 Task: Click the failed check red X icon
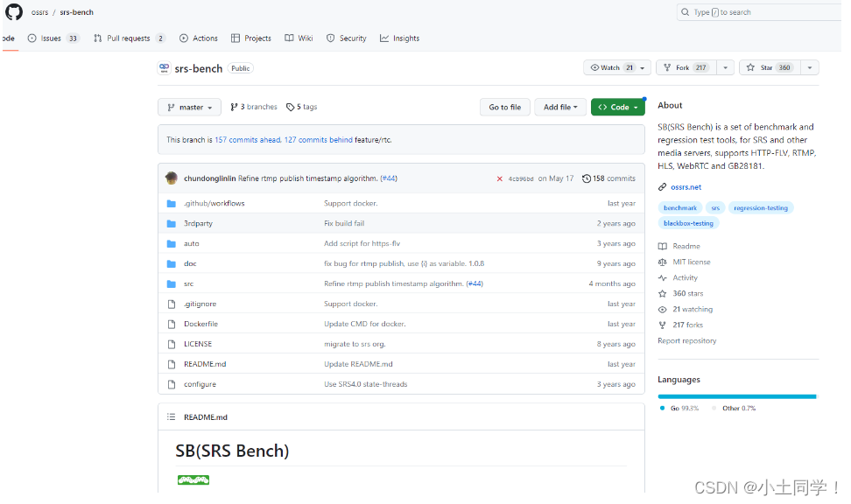click(x=499, y=178)
